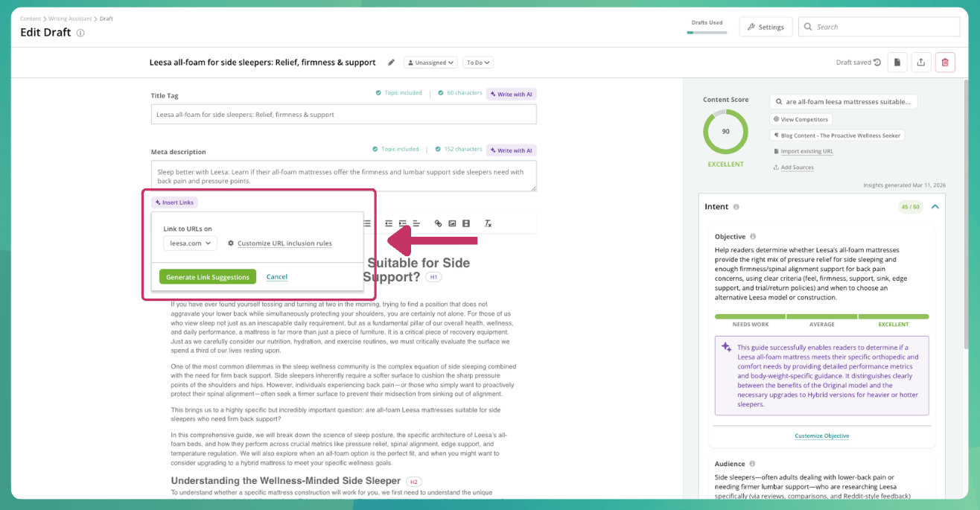Click the Meta description text area

pos(343,176)
